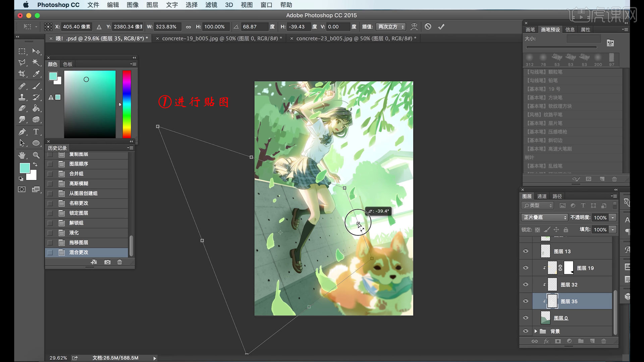Select the Eraser tool
The height and width of the screenshot is (362, 644).
[22, 108]
